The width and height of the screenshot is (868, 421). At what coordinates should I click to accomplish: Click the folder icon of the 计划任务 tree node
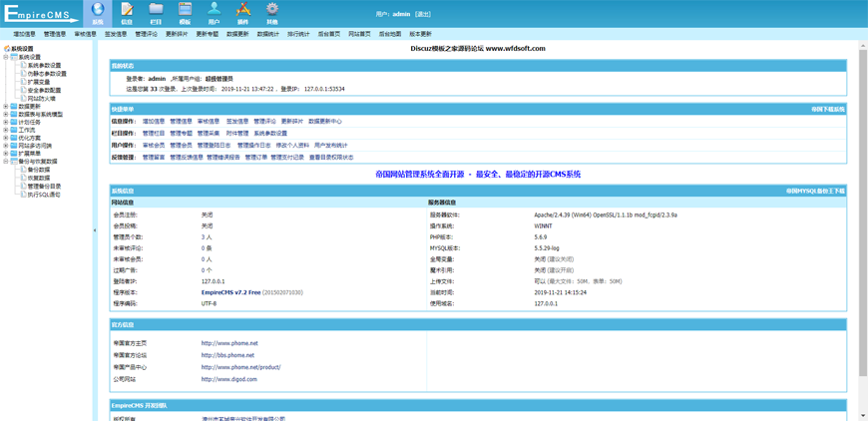click(14, 123)
